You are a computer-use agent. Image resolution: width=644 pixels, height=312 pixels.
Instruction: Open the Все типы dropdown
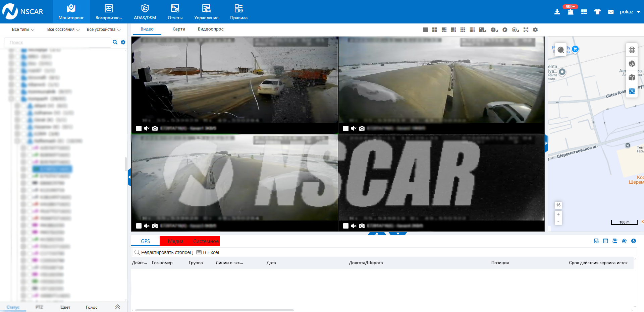pyautogui.click(x=23, y=29)
